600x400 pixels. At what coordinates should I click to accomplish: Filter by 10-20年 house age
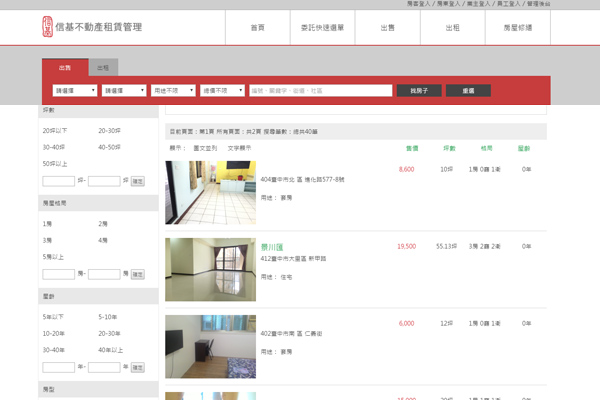click(54, 333)
